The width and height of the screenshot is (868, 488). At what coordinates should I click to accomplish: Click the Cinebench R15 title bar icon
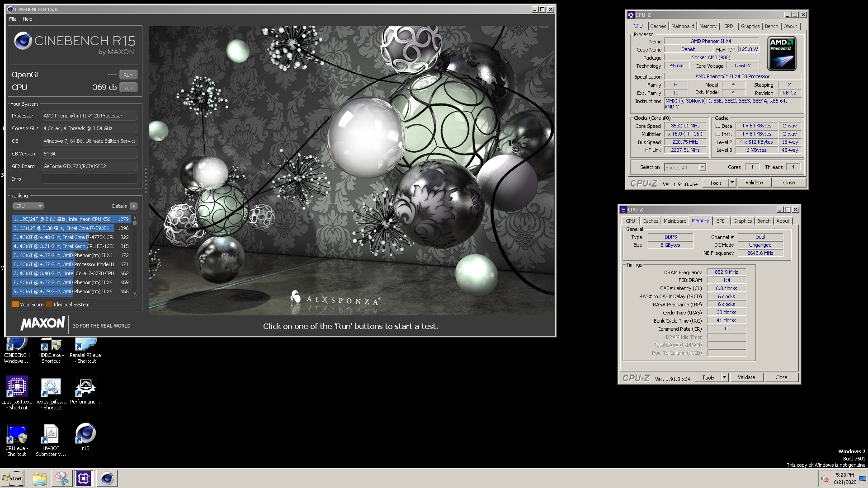click(x=10, y=9)
